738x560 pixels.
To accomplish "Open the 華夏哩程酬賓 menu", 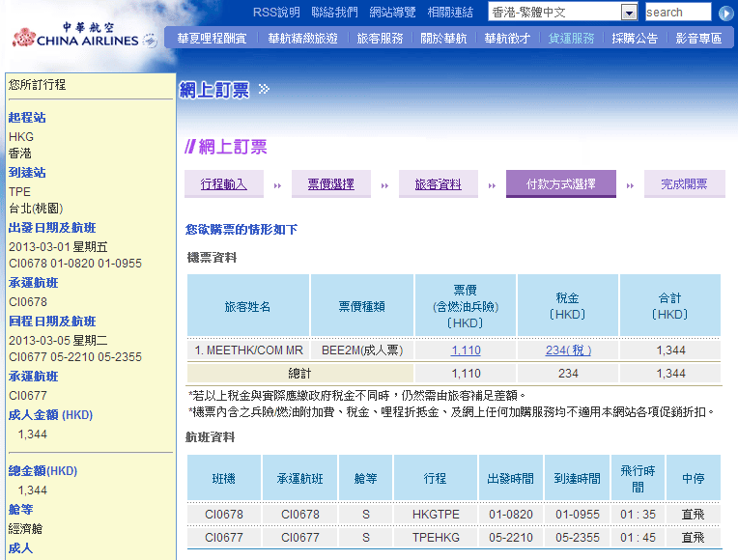I will click(211, 39).
